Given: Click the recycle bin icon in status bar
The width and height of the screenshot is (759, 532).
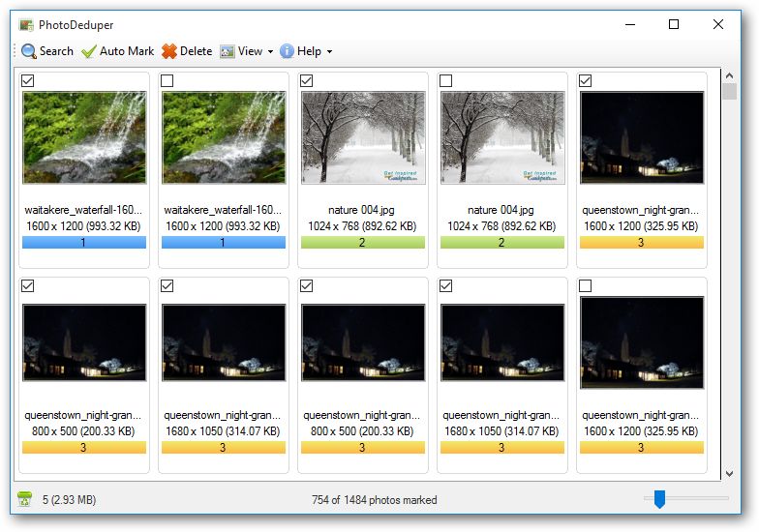Looking at the screenshot, I should [25, 499].
